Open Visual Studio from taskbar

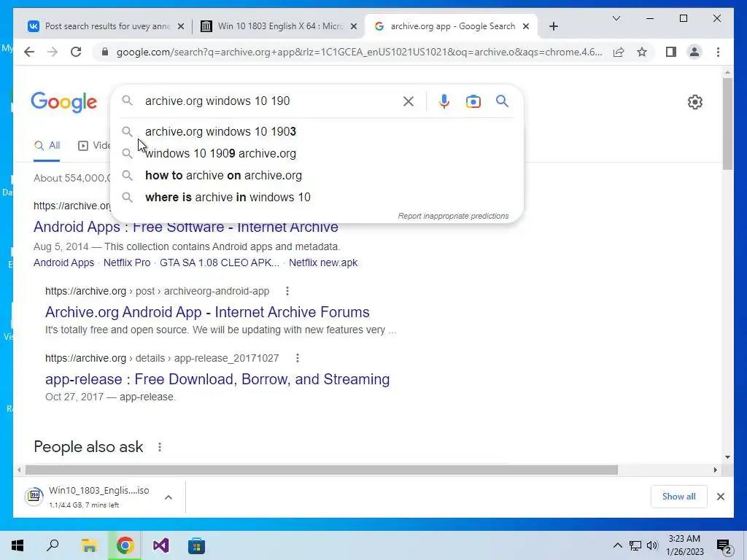click(160, 545)
